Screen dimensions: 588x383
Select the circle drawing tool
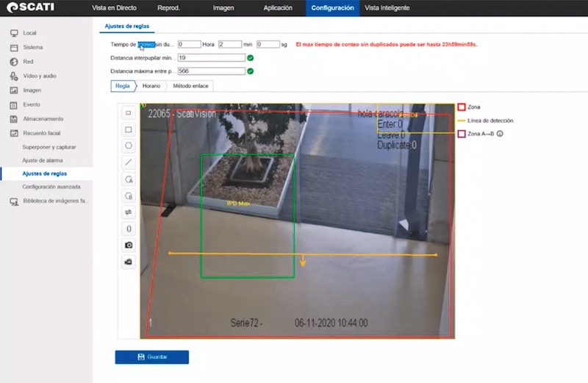pos(129,146)
